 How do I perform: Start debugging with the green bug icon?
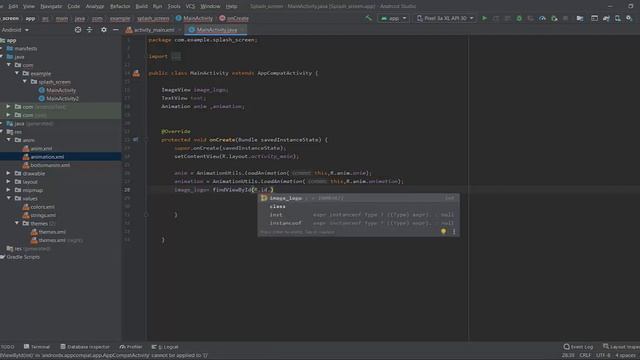[519, 18]
